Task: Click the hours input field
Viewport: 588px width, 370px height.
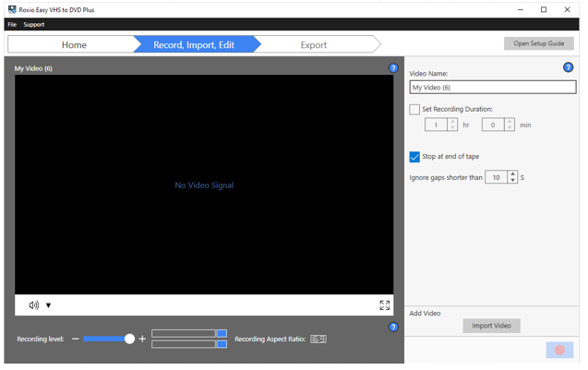Action: (x=436, y=125)
